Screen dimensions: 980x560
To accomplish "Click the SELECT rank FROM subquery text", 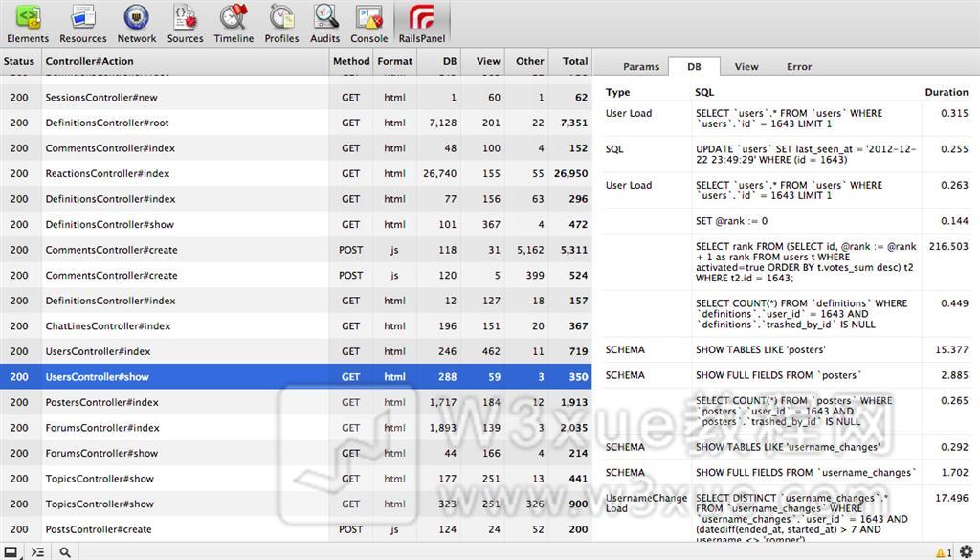I will (x=806, y=262).
